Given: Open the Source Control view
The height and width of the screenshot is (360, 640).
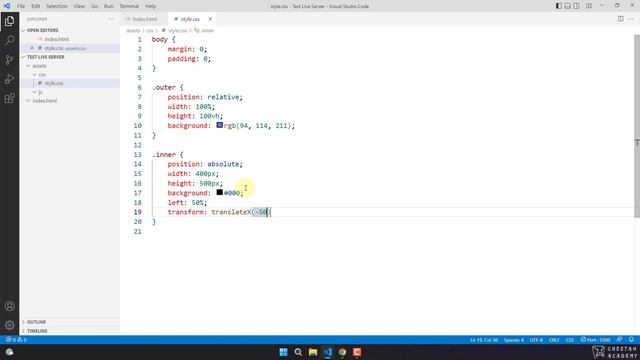Looking at the screenshot, I should tap(9, 60).
